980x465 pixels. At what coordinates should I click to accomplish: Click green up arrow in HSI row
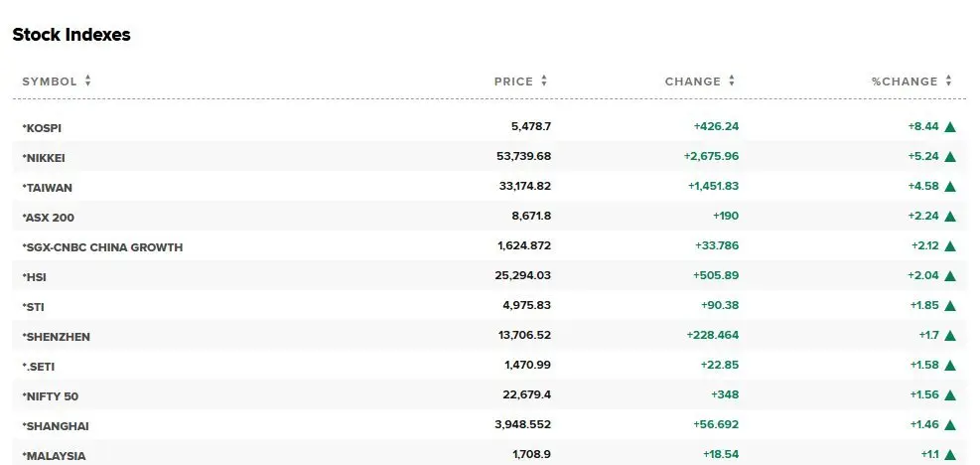[950, 276]
